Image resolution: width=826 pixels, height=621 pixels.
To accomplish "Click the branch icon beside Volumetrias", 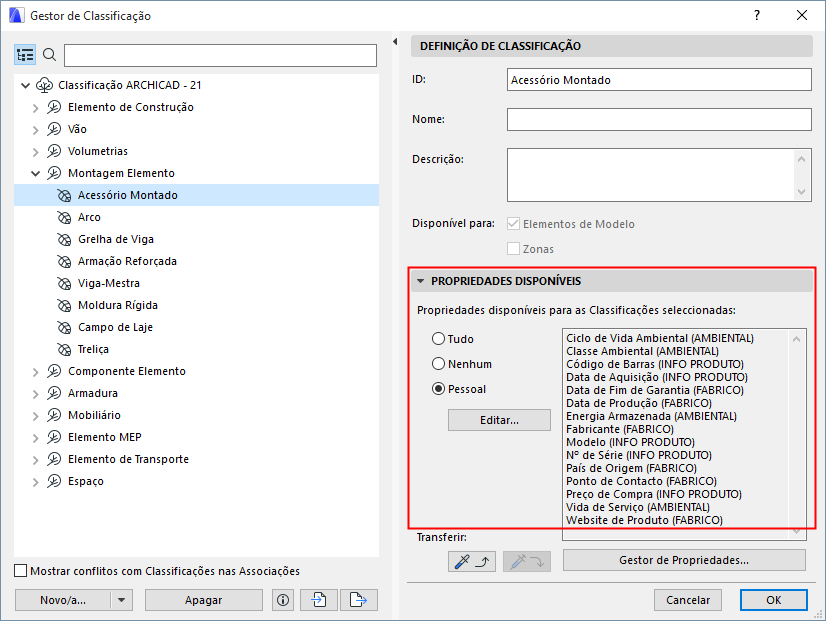I will click(x=54, y=152).
